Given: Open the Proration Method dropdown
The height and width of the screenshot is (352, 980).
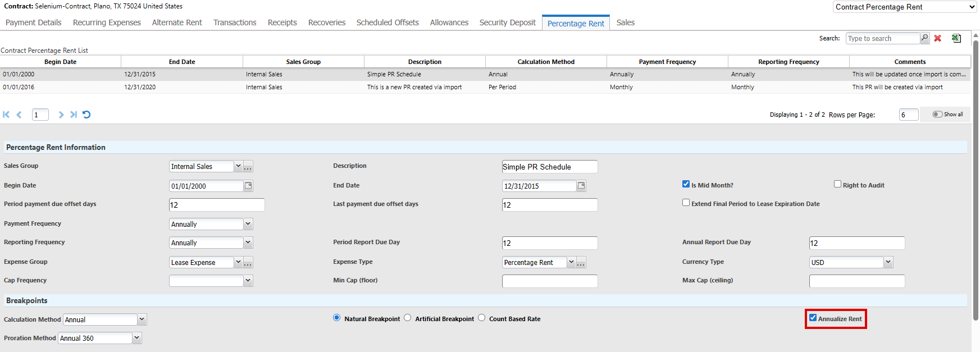Looking at the screenshot, I should pyautogui.click(x=136, y=338).
